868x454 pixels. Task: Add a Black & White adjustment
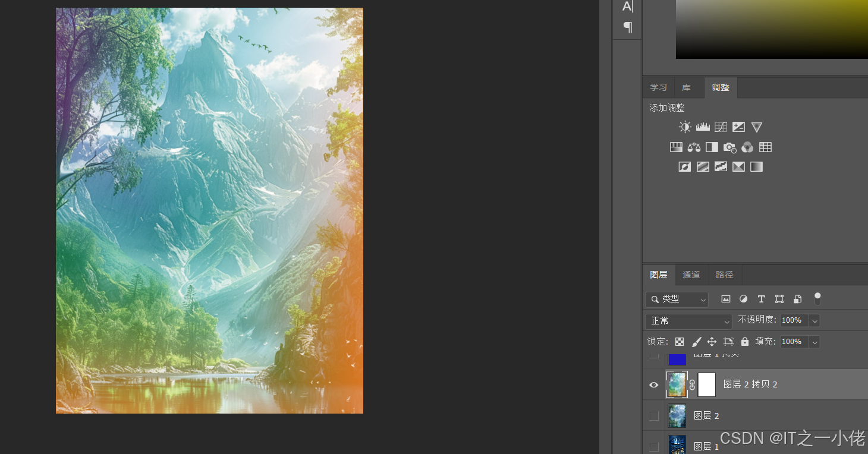pos(712,147)
